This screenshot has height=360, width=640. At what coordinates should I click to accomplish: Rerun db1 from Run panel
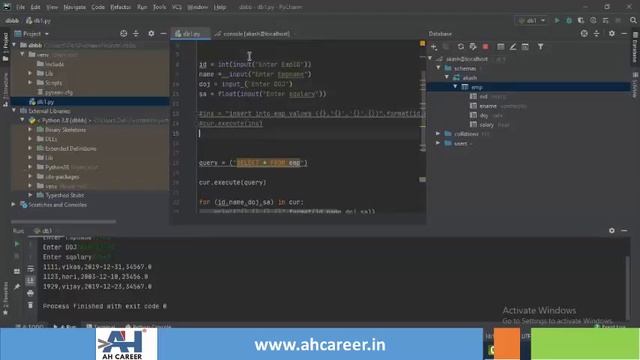(x=17, y=244)
